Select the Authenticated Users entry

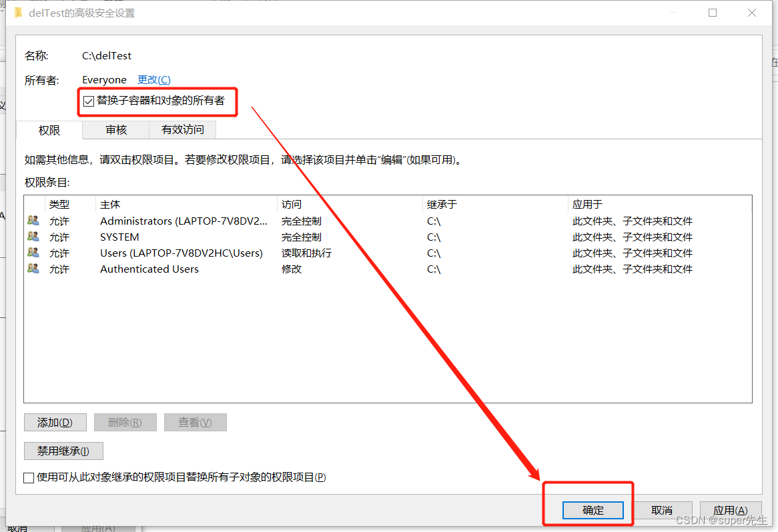point(388,269)
